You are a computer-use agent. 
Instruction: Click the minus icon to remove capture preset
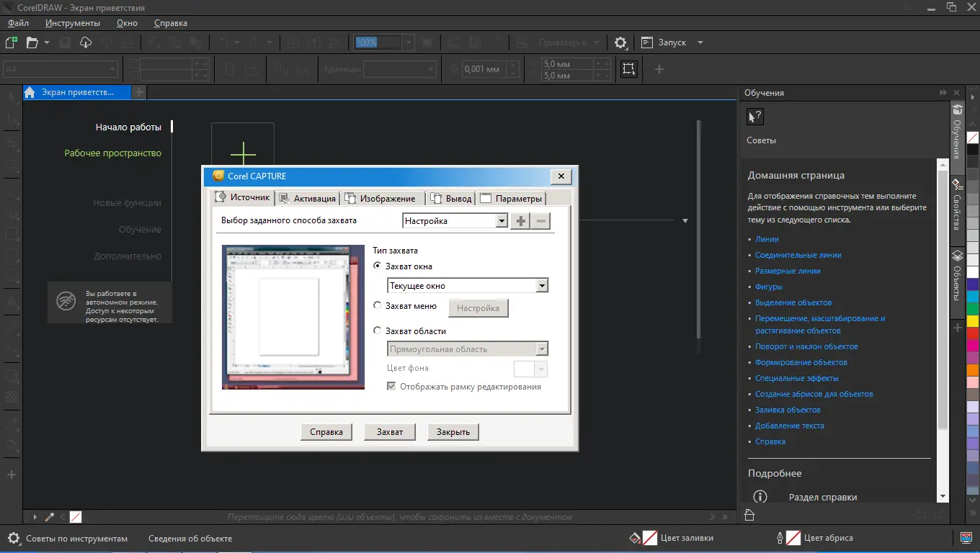pos(540,221)
